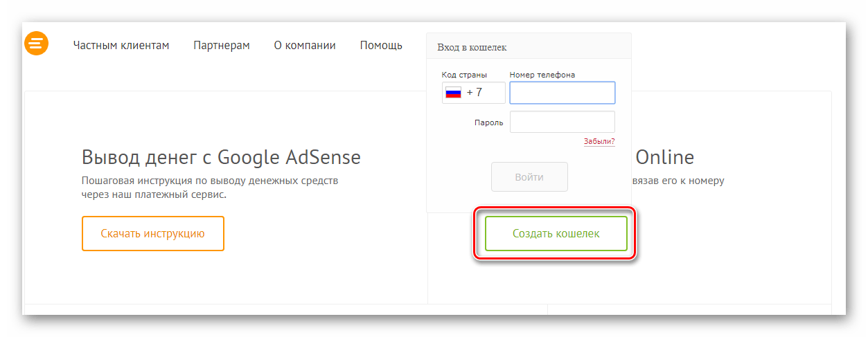Screen dimensions: 868x337
Task: Click the Номер телефона label text
Action: [542, 75]
